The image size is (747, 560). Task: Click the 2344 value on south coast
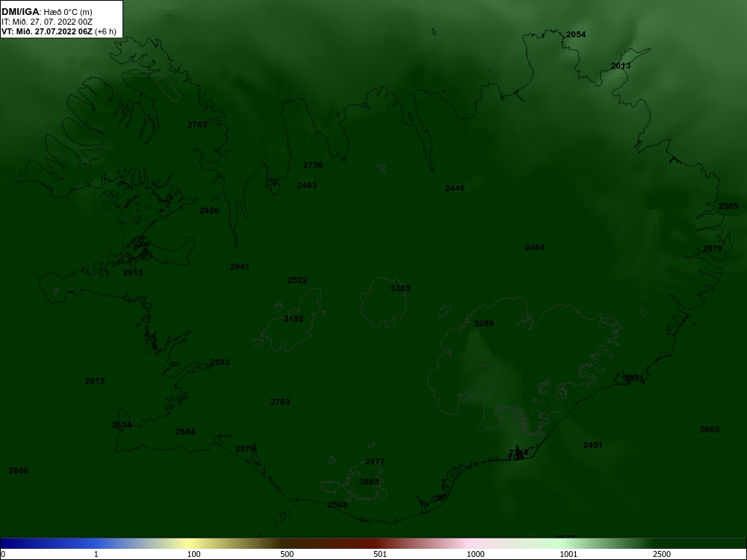pyautogui.click(x=518, y=452)
